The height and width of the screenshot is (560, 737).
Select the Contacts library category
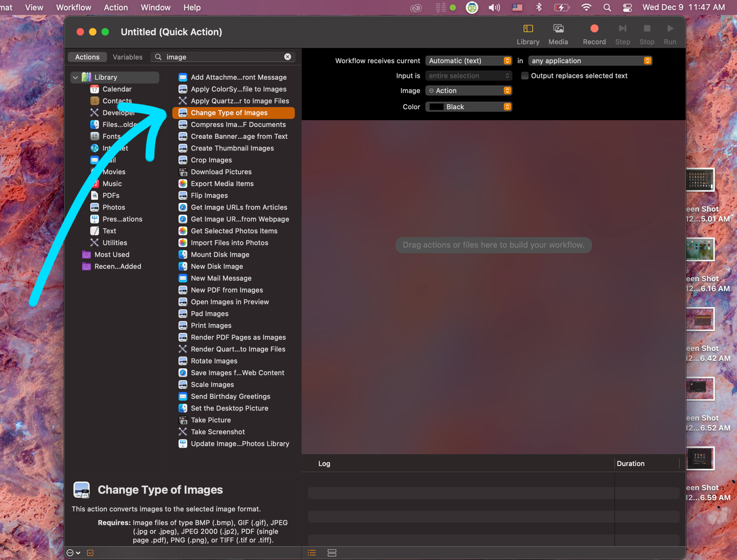(117, 101)
